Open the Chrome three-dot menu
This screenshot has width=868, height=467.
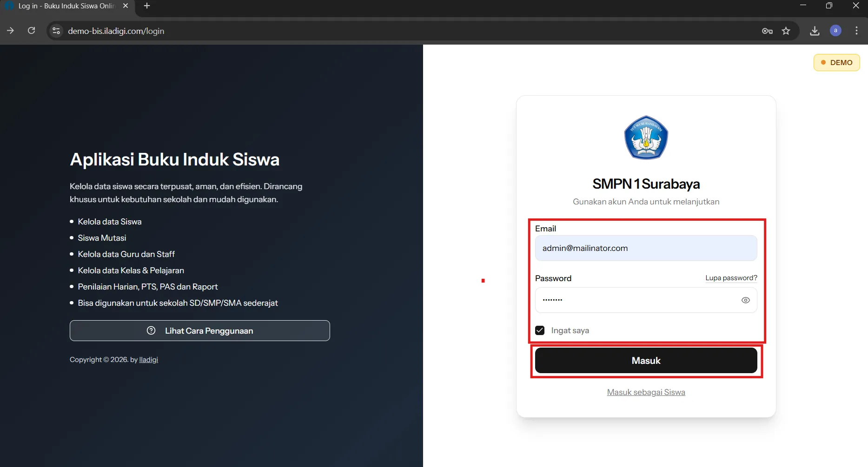(x=856, y=31)
